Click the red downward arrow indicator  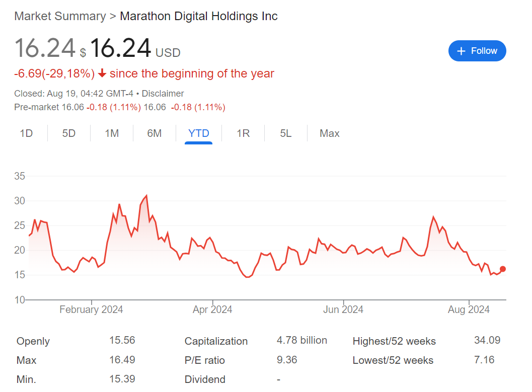point(103,73)
